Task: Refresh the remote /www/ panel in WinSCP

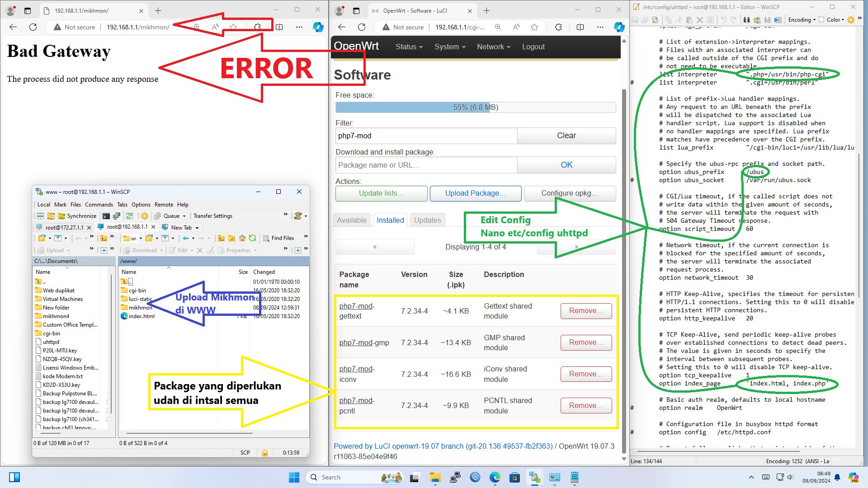Action: pyautogui.click(x=252, y=238)
